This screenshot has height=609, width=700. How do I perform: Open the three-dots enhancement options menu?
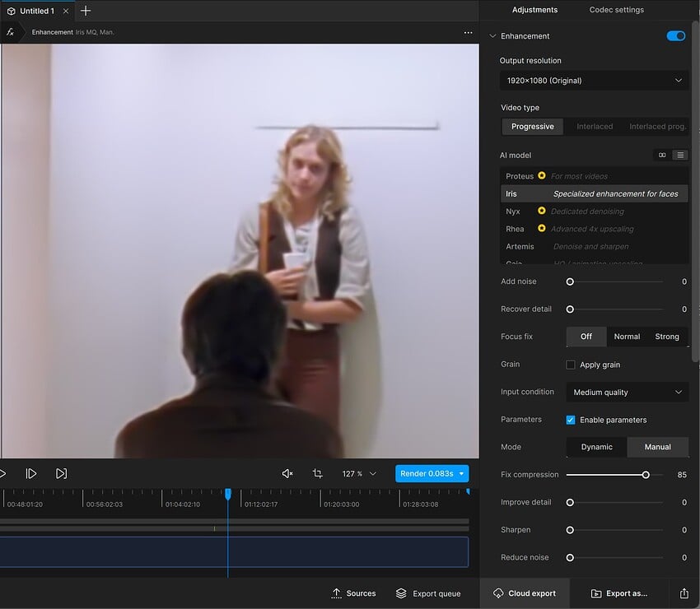468,33
